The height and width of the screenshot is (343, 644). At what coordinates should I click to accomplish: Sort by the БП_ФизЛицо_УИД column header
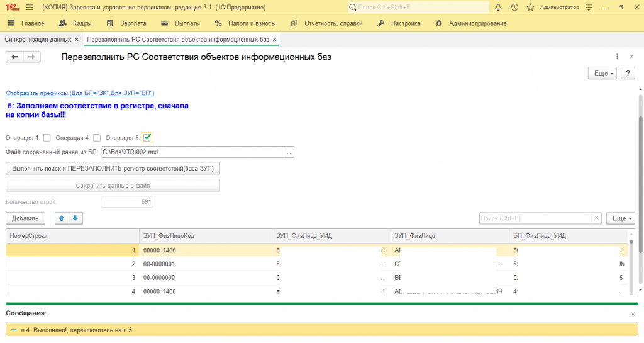569,236
